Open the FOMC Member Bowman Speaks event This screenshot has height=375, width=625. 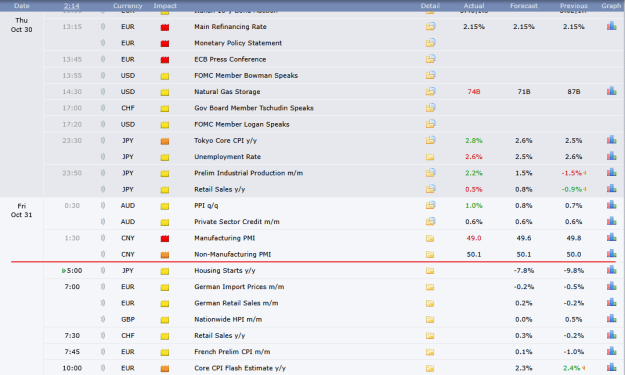[246, 75]
